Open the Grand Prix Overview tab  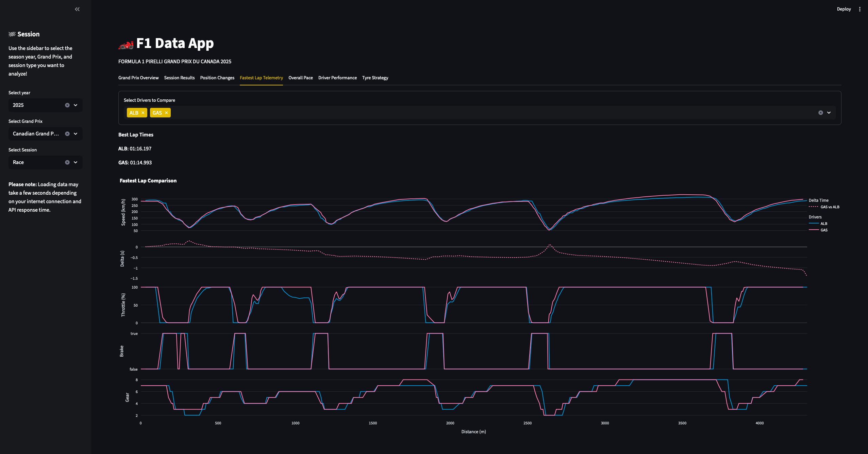pyautogui.click(x=138, y=78)
